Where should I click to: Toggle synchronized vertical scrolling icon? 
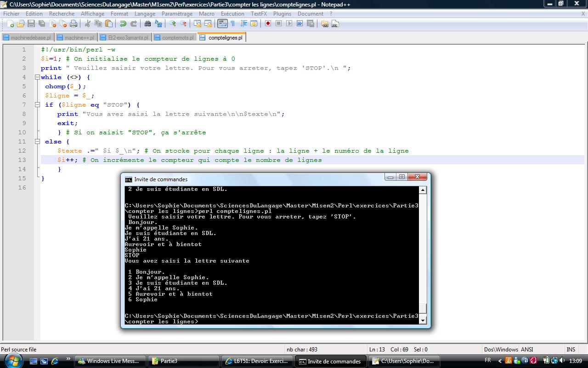coord(198,23)
